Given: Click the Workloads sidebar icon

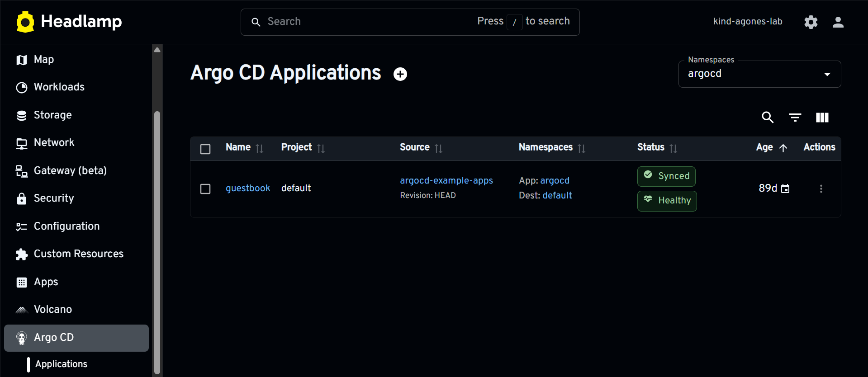Looking at the screenshot, I should [22, 87].
